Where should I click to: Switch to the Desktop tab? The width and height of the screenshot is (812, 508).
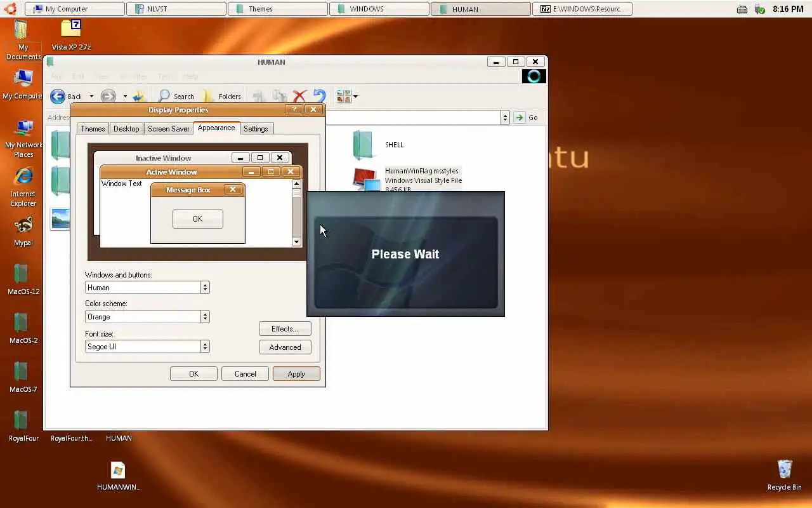coord(126,129)
